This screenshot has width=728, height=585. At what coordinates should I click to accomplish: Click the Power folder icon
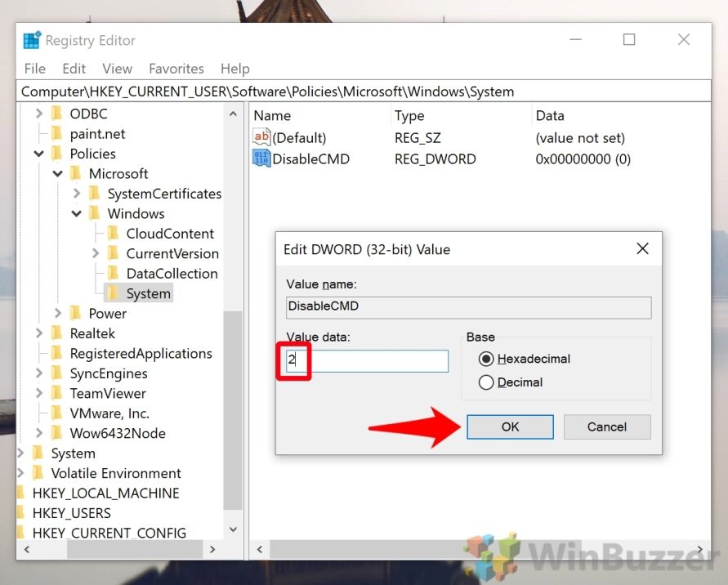click(76, 313)
